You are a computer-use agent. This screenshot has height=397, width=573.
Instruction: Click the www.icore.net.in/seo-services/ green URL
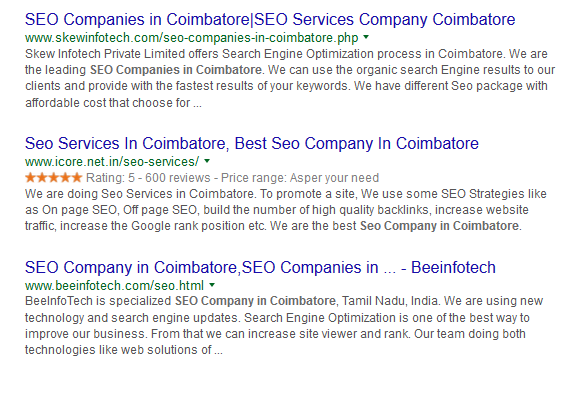click(x=112, y=161)
